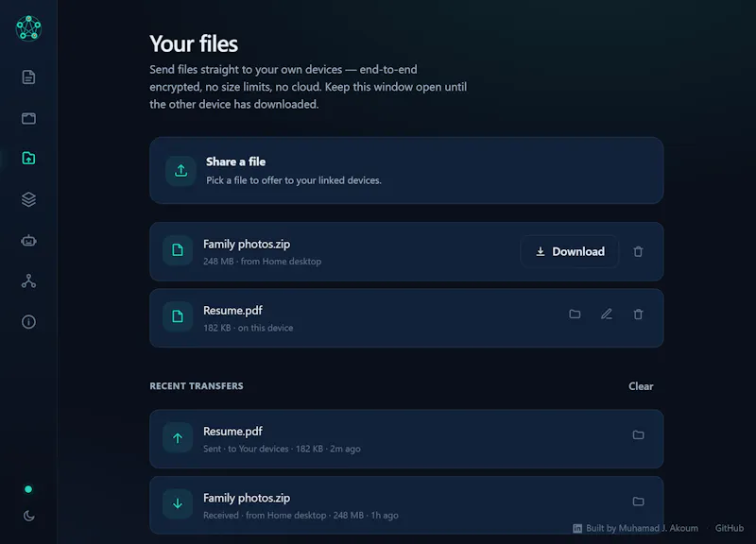Toggle dark mode moon icon
The height and width of the screenshot is (544, 756).
[x=28, y=516]
